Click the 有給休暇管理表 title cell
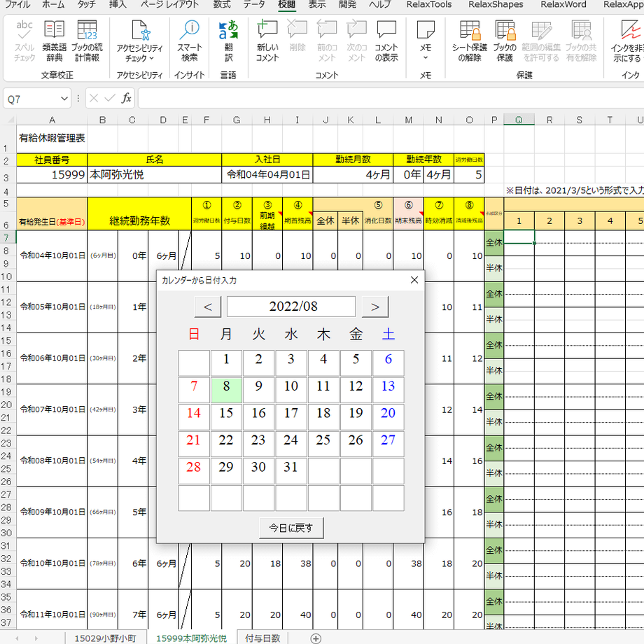 pyautogui.click(x=52, y=139)
